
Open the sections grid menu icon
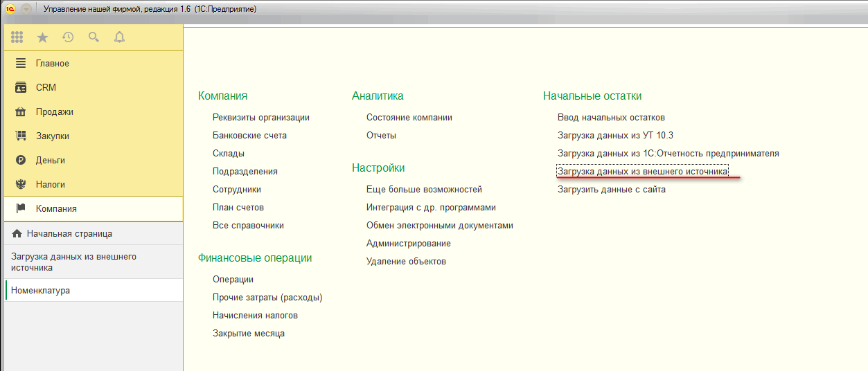[x=17, y=37]
